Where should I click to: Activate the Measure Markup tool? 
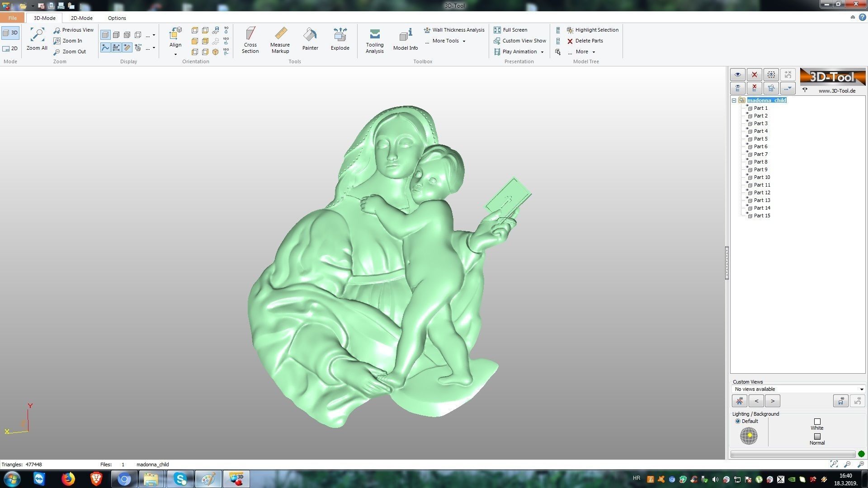(280, 40)
